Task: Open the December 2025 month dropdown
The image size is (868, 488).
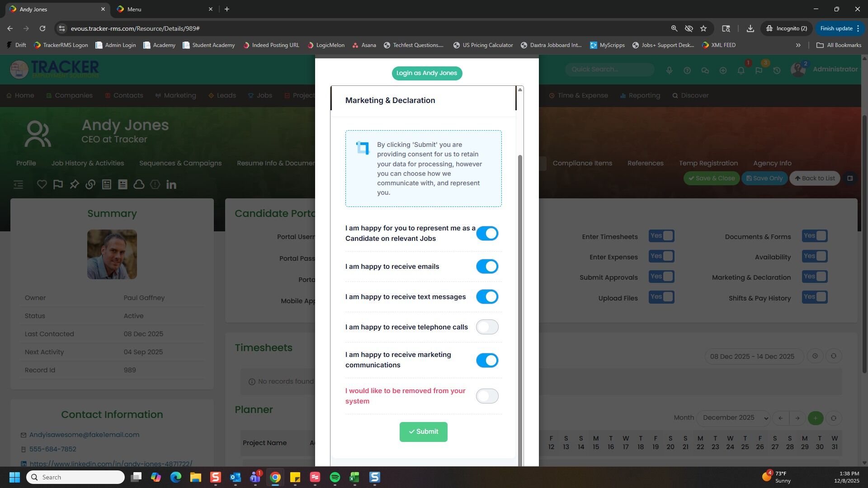Action: pyautogui.click(x=733, y=418)
